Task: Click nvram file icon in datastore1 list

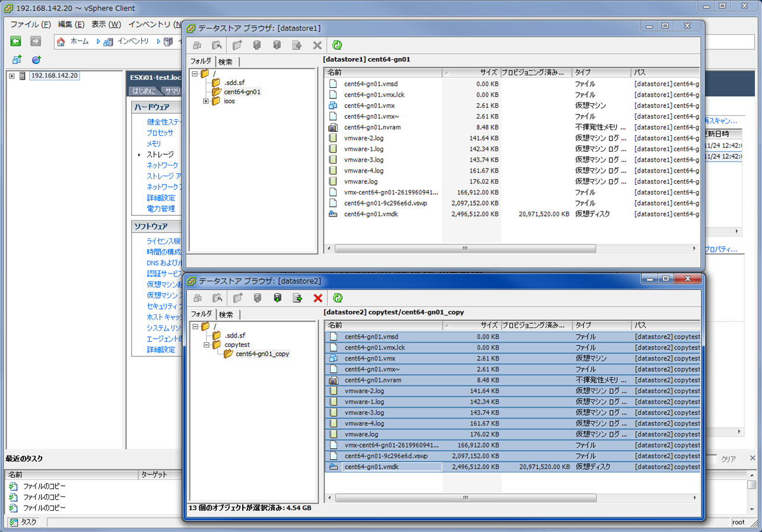Action: (x=333, y=127)
